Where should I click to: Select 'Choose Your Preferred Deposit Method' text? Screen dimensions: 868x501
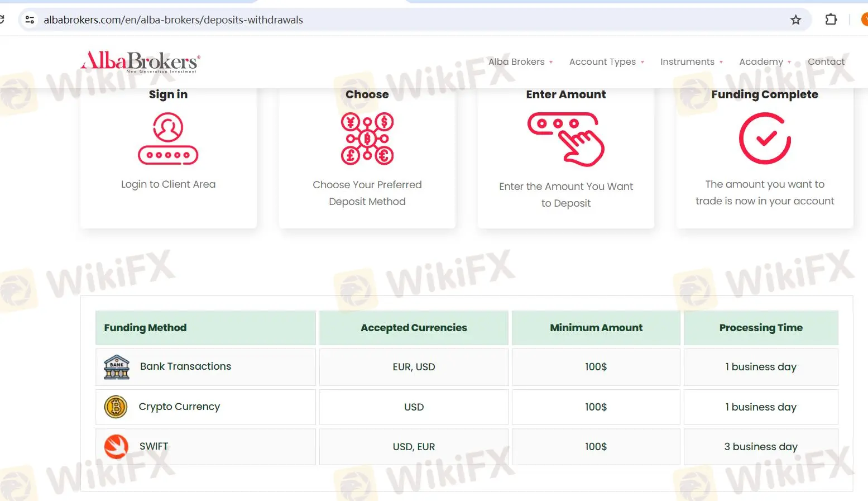click(x=367, y=193)
